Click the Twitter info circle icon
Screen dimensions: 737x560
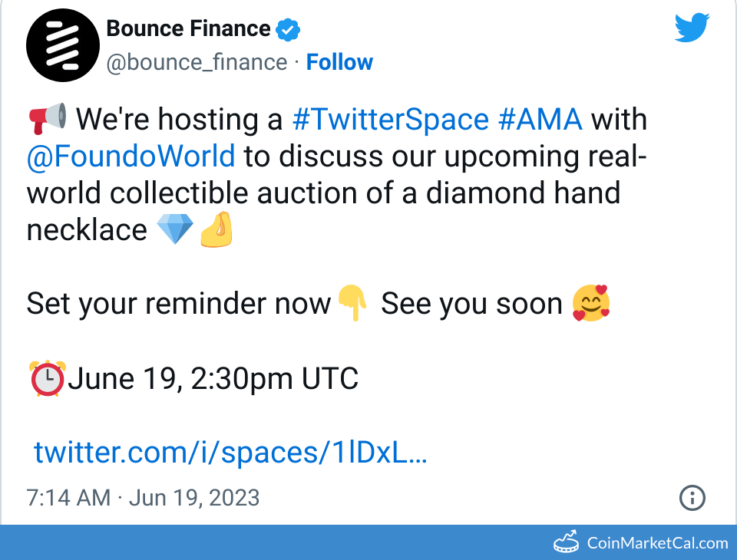click(692, 498)
